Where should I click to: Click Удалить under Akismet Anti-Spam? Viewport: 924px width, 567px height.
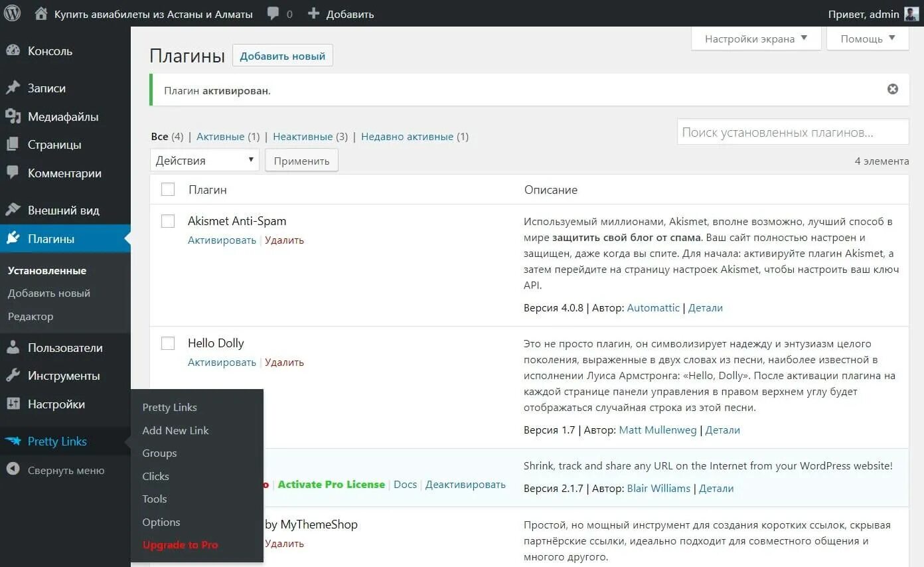coord(284,240)
